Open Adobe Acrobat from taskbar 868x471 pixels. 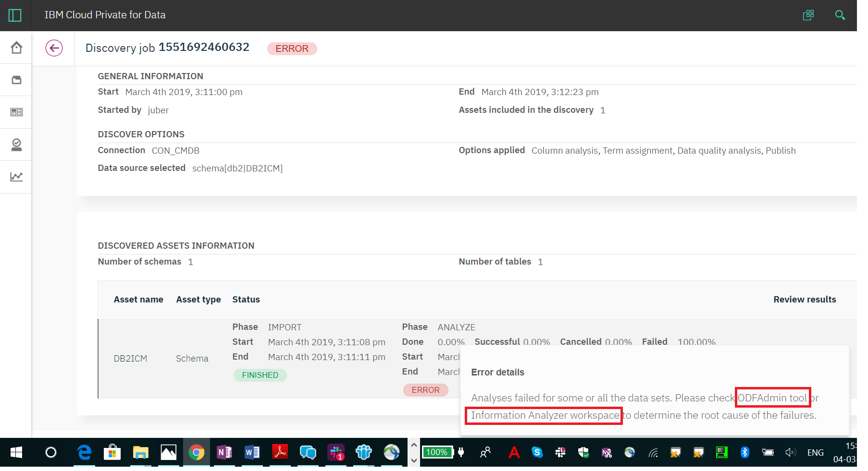pos(280,452)
